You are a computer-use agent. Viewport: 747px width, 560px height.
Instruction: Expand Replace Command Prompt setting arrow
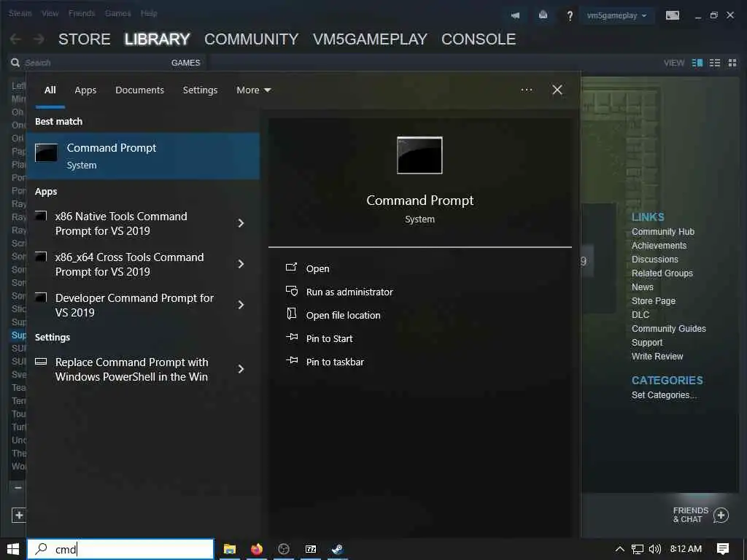coord(241,369)
